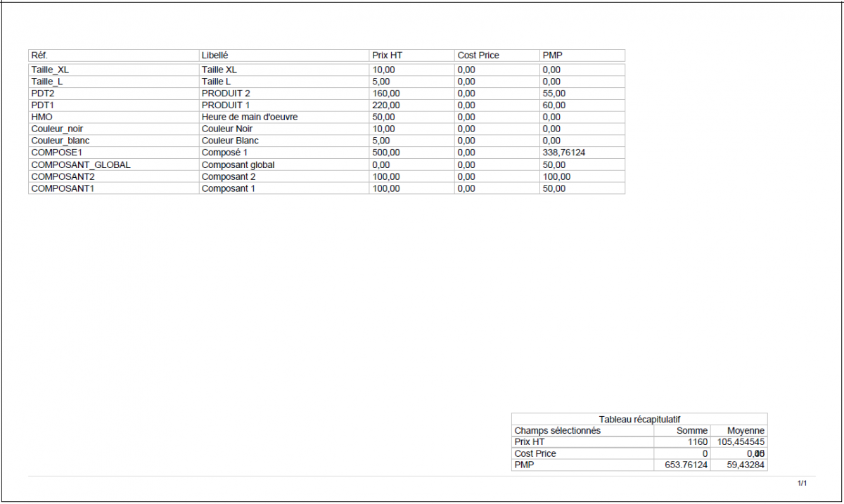
Task: Select the Taille_XL reference cell
Action: (x=50, y=70)
